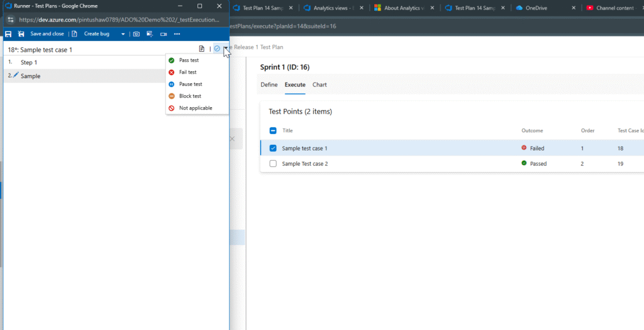Switch to the Chart tab

click(x=319, y=85)
